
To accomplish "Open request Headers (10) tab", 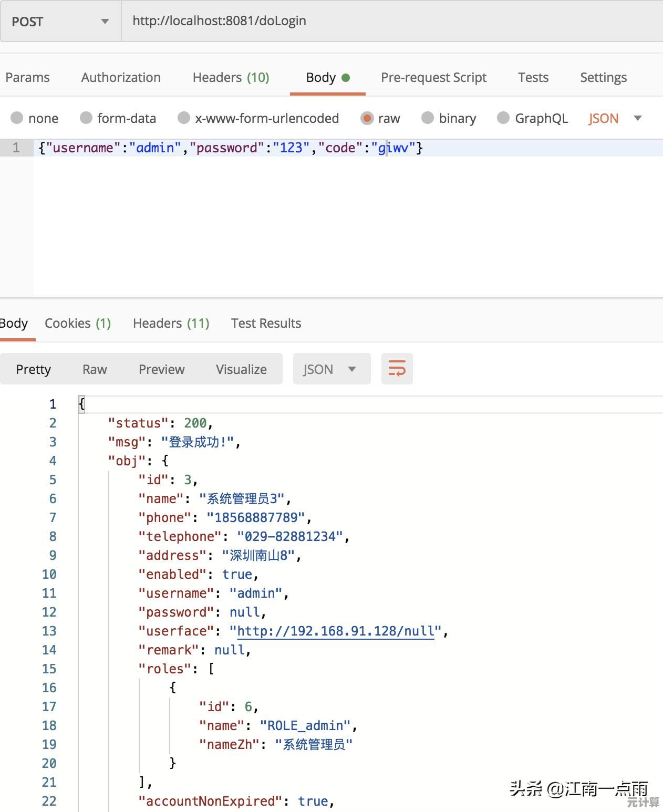I will pyautogui.click(x=231, y=78).
